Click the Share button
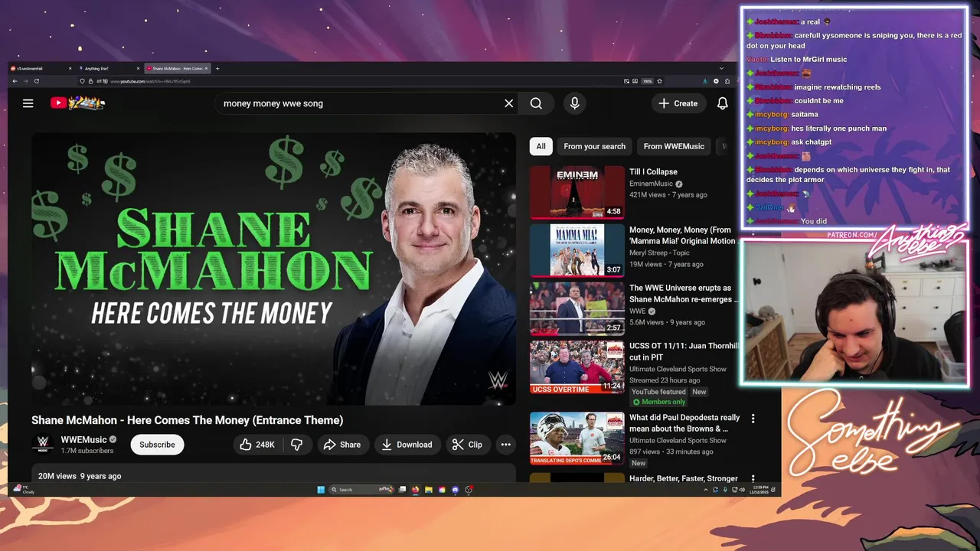Viewport: 980px width, 551px height. pos(341,445)
